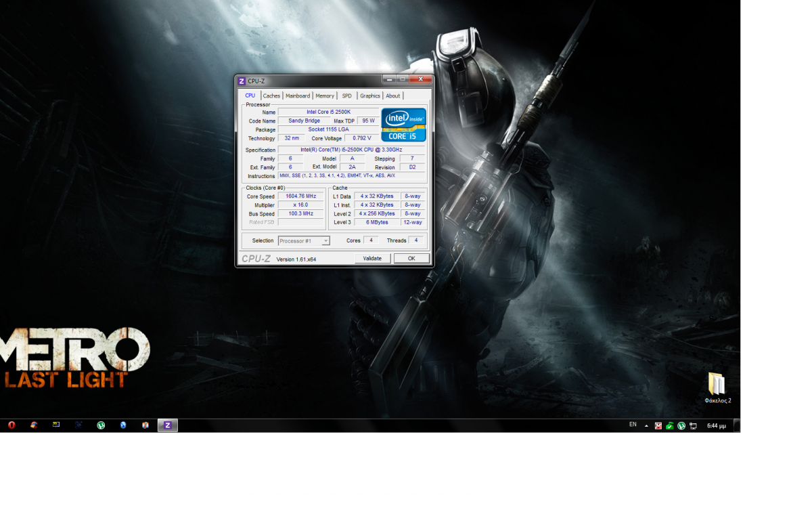This screenshot has height=508, width=812.
Task: Click the Threads count field
Action: point(417,240)
